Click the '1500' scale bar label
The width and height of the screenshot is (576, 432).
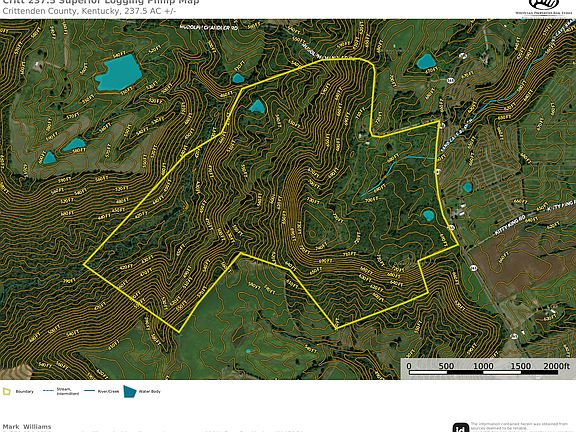pyautogui.click(x=521, y=366)
